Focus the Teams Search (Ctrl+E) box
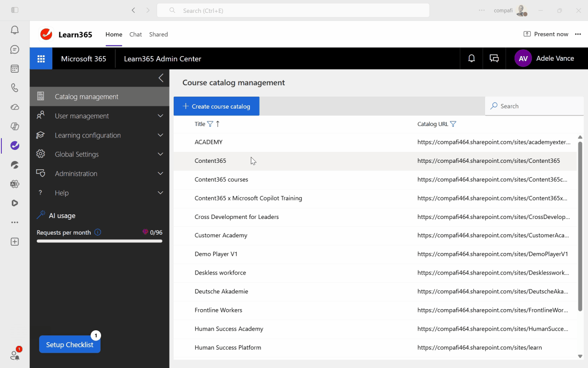The height and width of the screenshot is (368, 588). (x=293, y=10)
